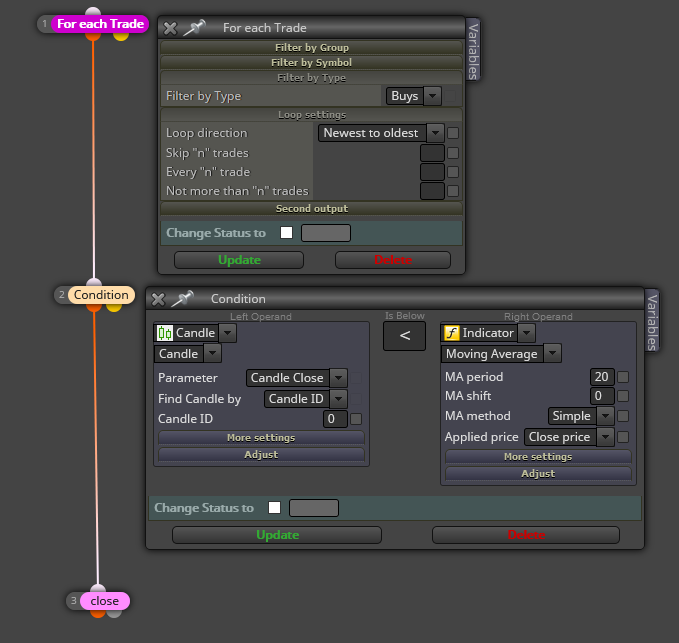Expand Filter by Symbol section

point(311,63)
